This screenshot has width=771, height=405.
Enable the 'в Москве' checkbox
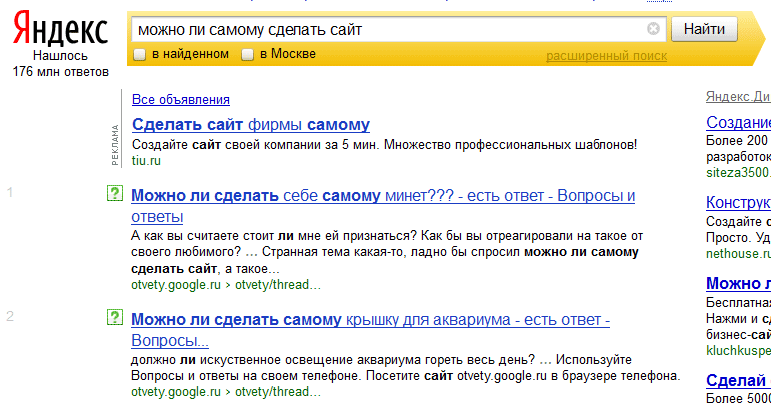[x=247, y=54]
